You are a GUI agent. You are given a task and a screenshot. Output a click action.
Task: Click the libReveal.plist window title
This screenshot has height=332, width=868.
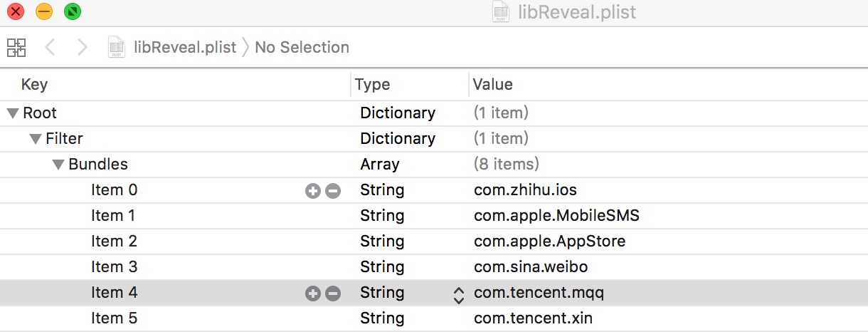(576, 12)
